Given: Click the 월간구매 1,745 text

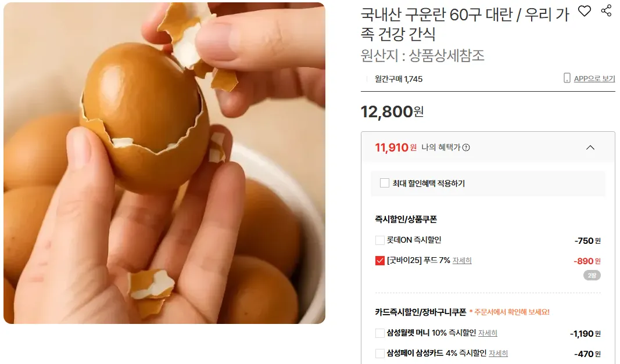Looking at the screenshot, I should coord(399,79).
